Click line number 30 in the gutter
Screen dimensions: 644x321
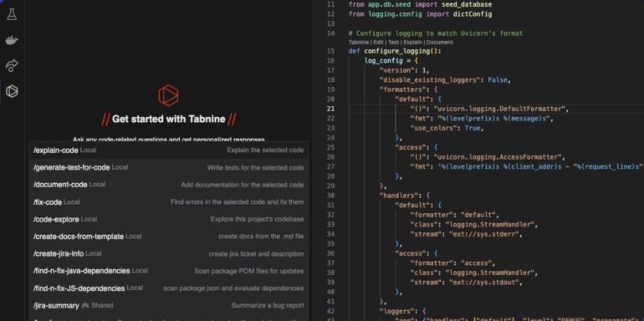[x=330, y=196]
